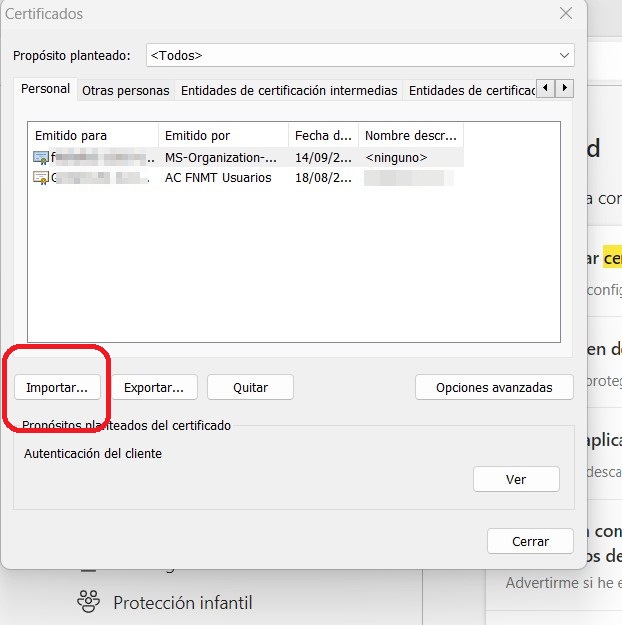The image size is (622, 625).
Task: Close dialog with the Cerrar button
Action: [530, 541]
